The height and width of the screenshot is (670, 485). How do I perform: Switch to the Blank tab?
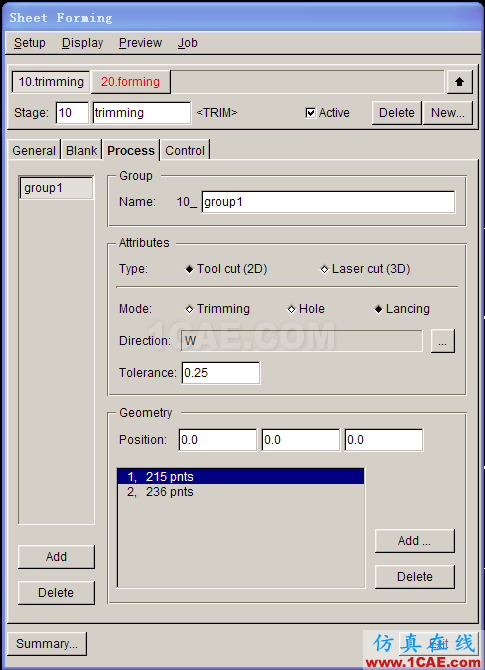[82, 150]
